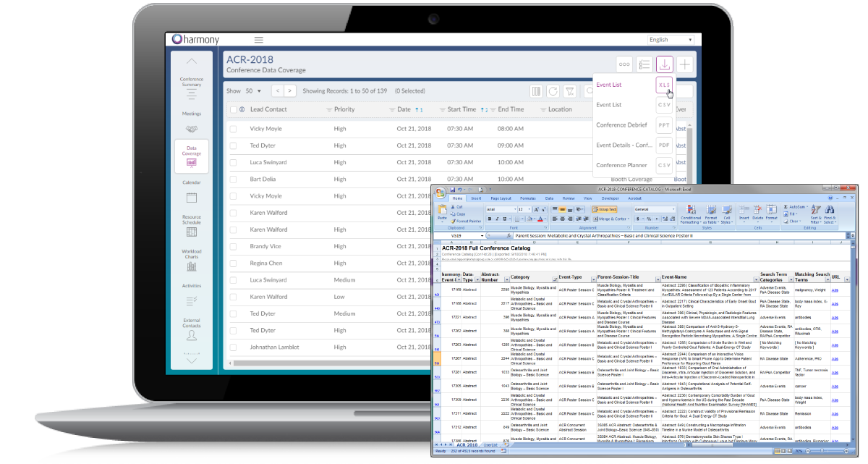
Task: Check the box for the first Vicky Moyle row
Action: click(233, 129)
